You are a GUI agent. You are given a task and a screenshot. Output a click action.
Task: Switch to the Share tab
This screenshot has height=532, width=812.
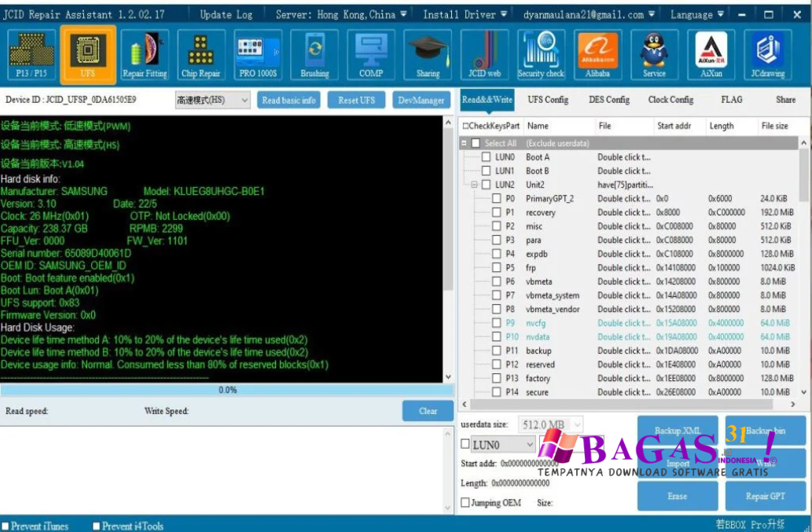[785, 99]
